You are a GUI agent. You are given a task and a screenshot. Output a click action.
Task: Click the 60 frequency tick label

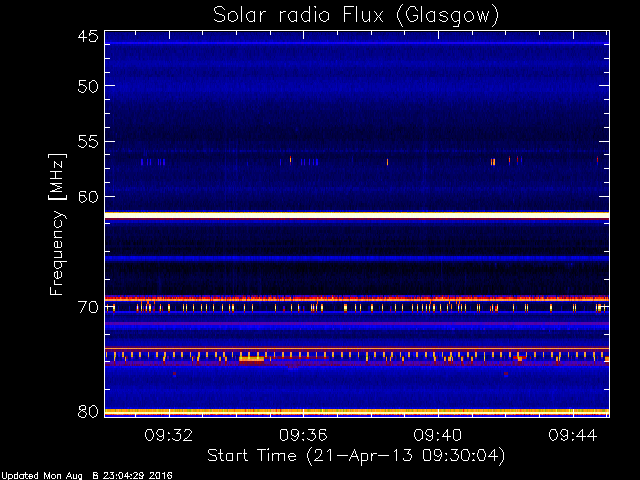click(88, 197)
